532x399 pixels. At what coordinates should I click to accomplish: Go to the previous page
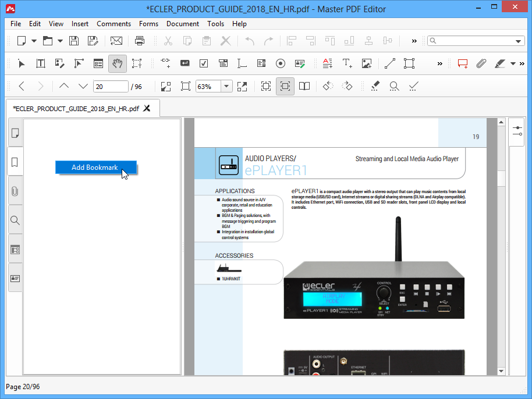(x=64, y=87)
